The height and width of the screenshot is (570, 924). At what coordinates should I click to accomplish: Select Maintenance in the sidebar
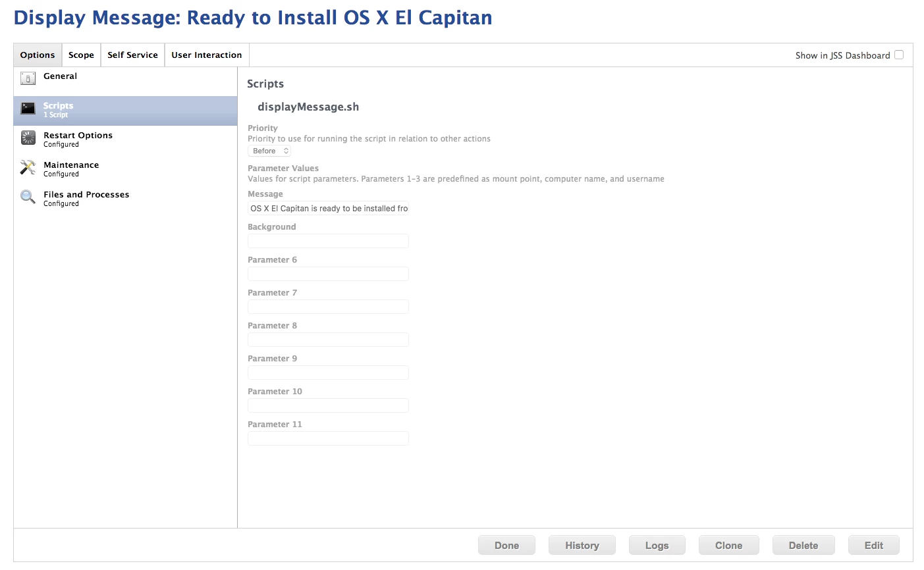(125, 170)
